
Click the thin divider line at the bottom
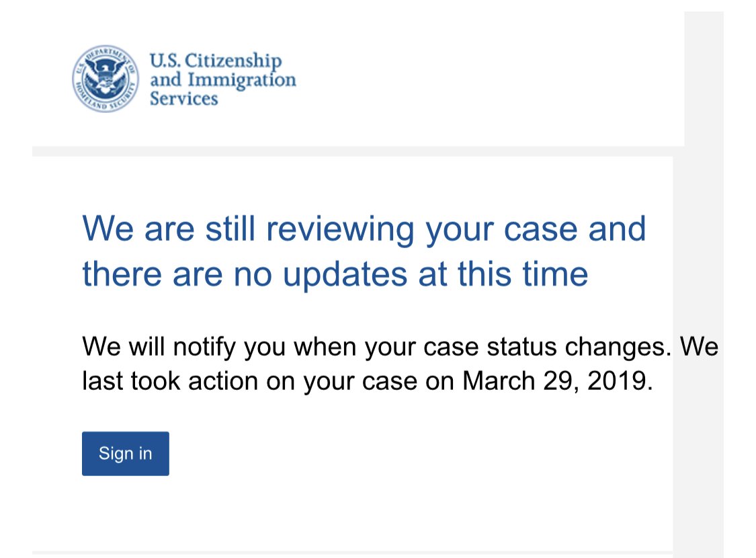click(352, 551)
